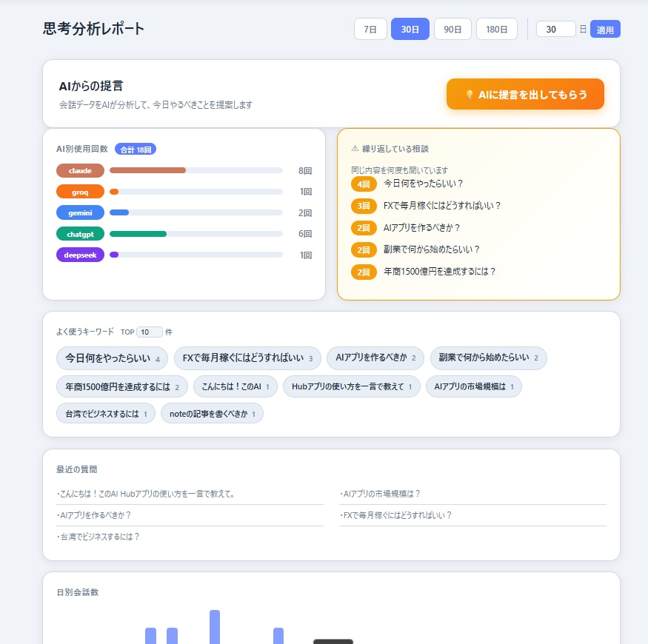The width and height of the screenshot is (648, 644).
Task: Click the repeated question 副業で何から始めたらいい？
Action: 432,249
